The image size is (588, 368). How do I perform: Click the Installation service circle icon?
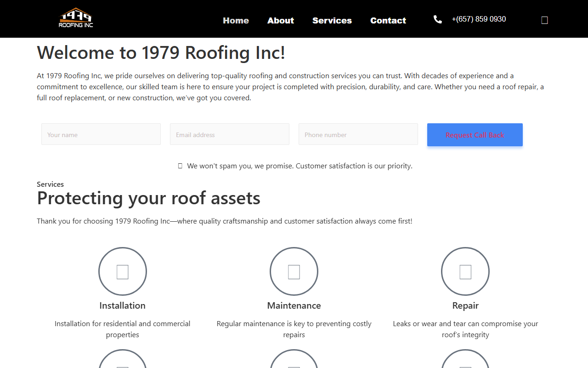tap(123, 271)
